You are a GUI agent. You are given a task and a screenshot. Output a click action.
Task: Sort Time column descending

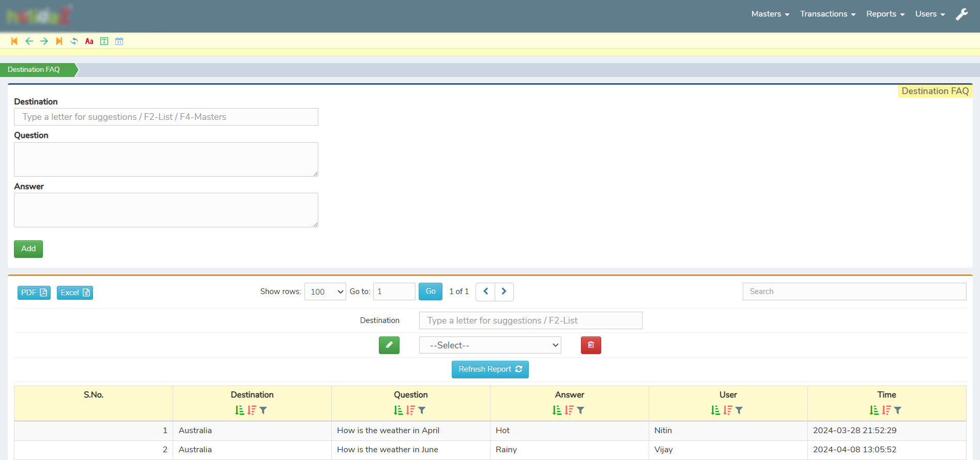886,410
